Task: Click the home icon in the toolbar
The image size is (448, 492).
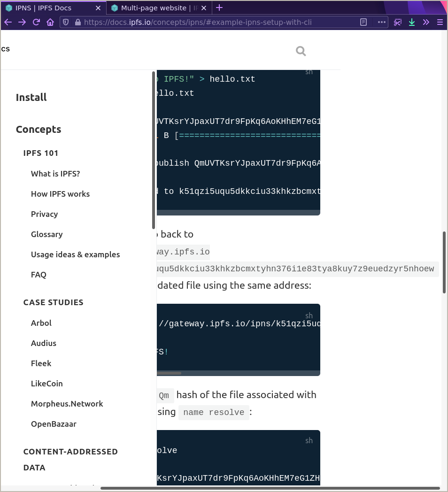Action: coord(50,22)
